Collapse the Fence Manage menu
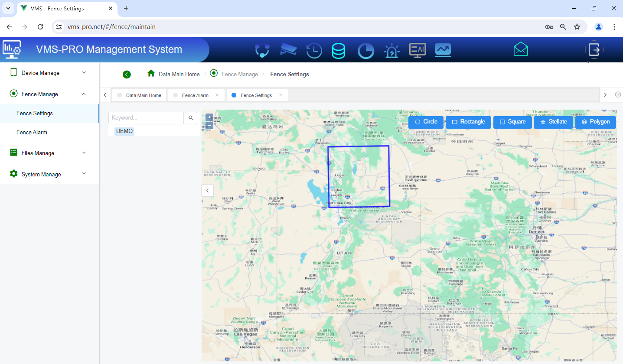Viewport: 623px width, 364px height. [x=49, y=94]
